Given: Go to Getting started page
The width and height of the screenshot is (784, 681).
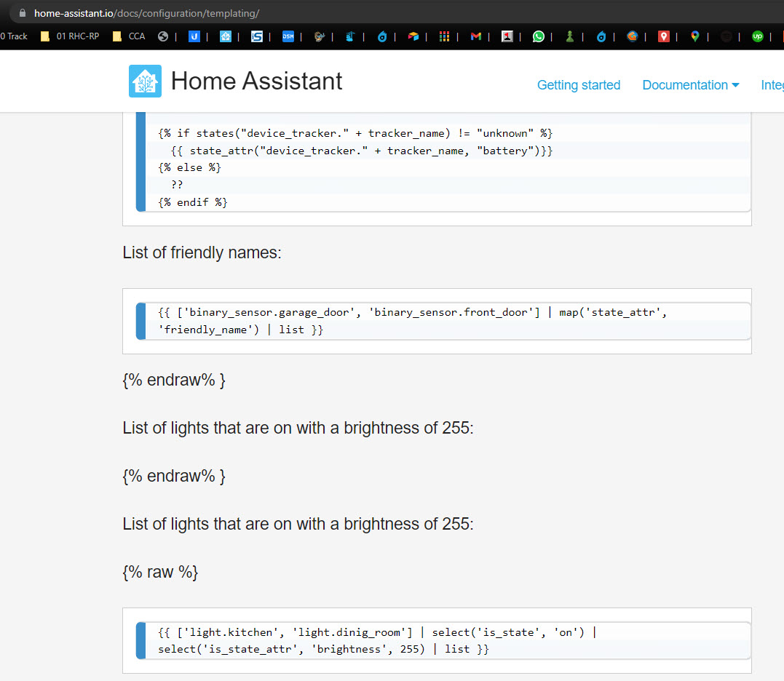Looking at the screenshot, I should tap(579, 85).
